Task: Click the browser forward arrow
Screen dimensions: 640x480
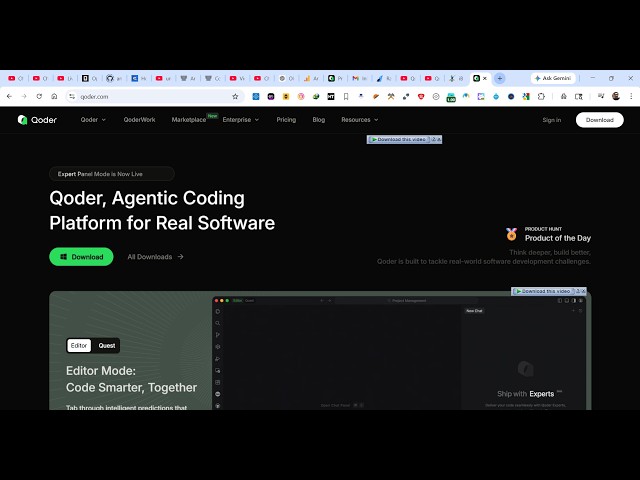Action: coord(24,96)
